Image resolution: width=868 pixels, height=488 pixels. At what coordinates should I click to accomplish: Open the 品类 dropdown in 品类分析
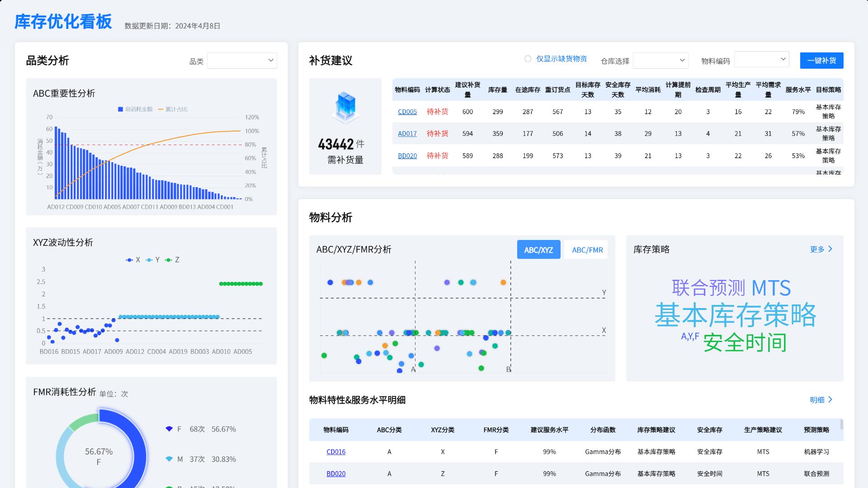pos(242,60)
